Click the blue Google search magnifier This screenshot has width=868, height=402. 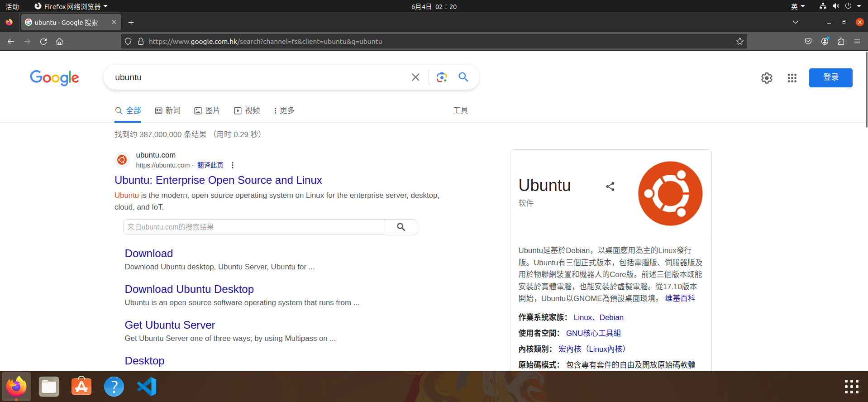pyautogui.click(x=463, y=77)
